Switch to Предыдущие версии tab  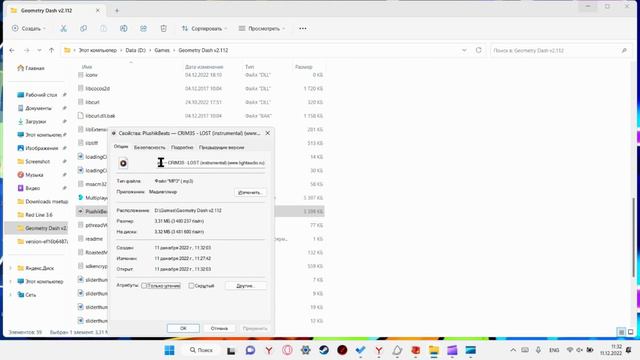tap(222, 147)
